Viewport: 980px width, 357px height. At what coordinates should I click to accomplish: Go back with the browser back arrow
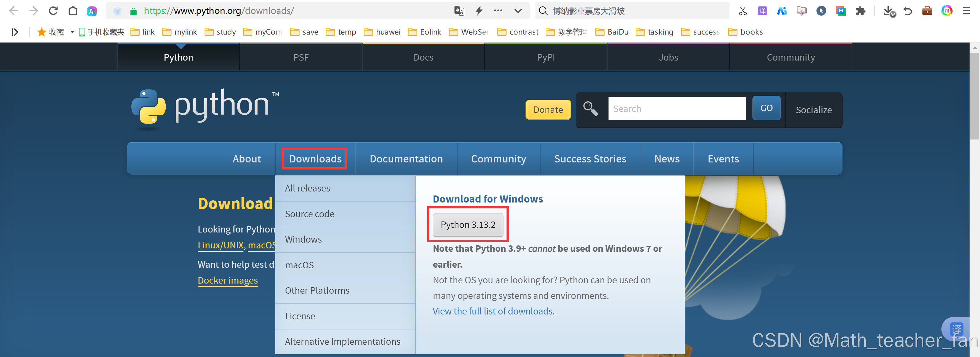click(x=14, y=11)
